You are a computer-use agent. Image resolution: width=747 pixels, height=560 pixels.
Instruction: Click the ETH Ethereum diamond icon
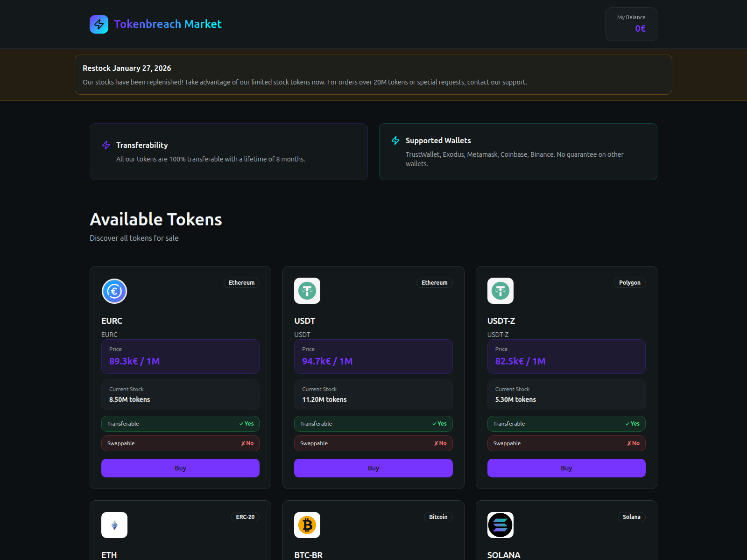(114, 525)
